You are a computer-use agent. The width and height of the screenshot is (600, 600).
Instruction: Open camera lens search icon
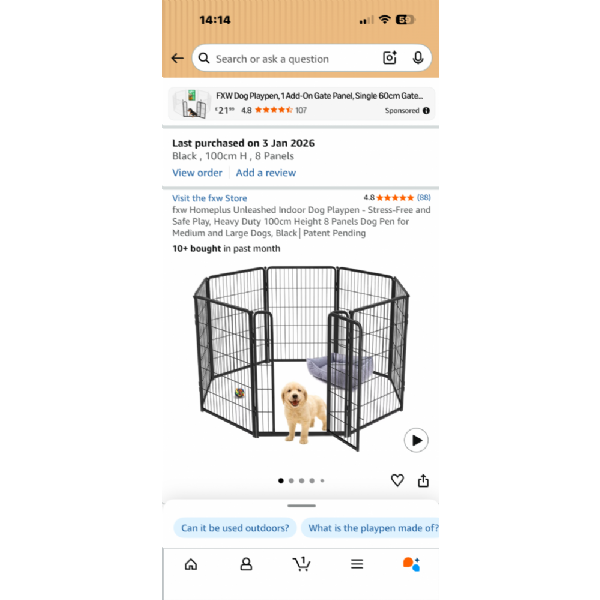(390, 58)
